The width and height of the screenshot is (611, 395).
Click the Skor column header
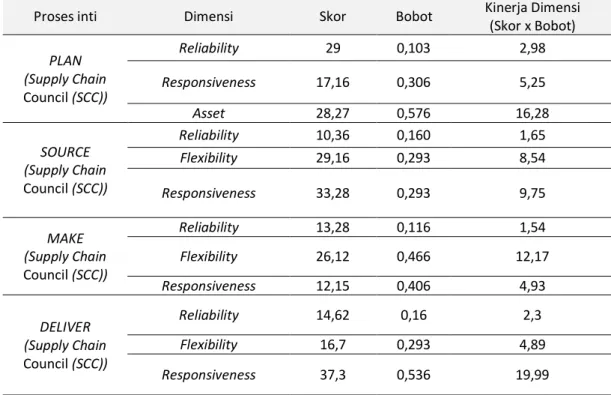click(332, 17)
